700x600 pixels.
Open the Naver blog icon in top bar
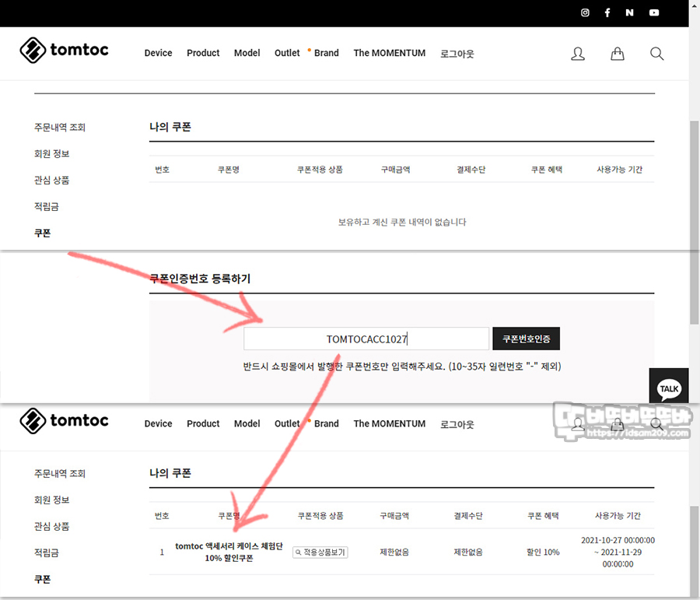(629, 12)
